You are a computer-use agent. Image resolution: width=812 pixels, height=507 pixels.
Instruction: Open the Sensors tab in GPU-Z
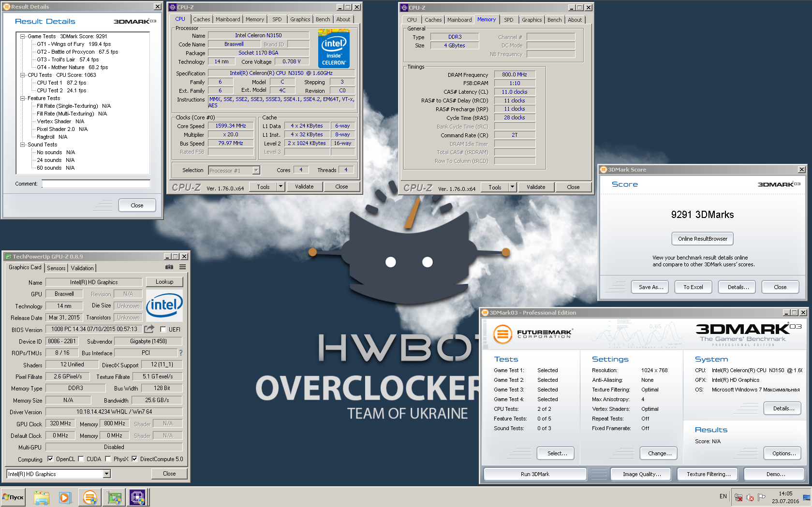[56, 268]
